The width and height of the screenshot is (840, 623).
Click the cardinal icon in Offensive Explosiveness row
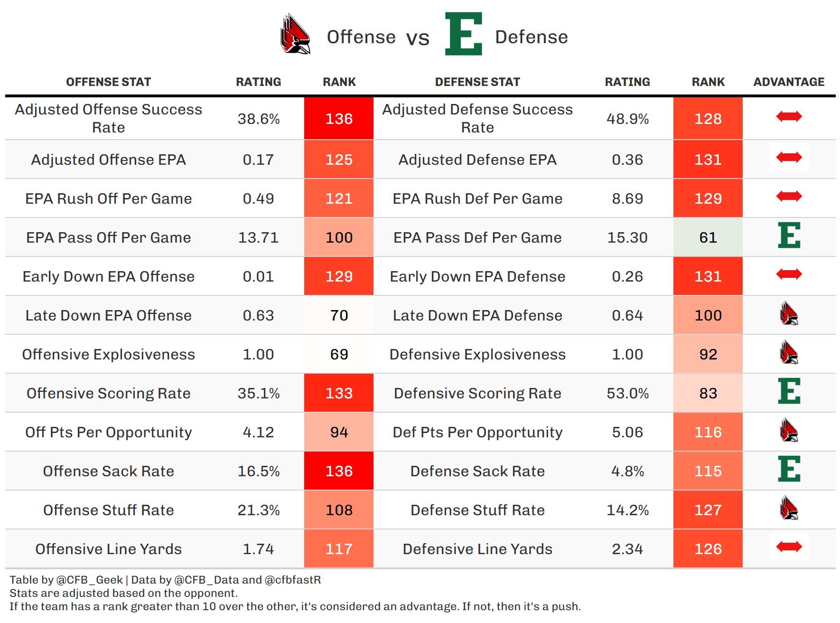789,352
